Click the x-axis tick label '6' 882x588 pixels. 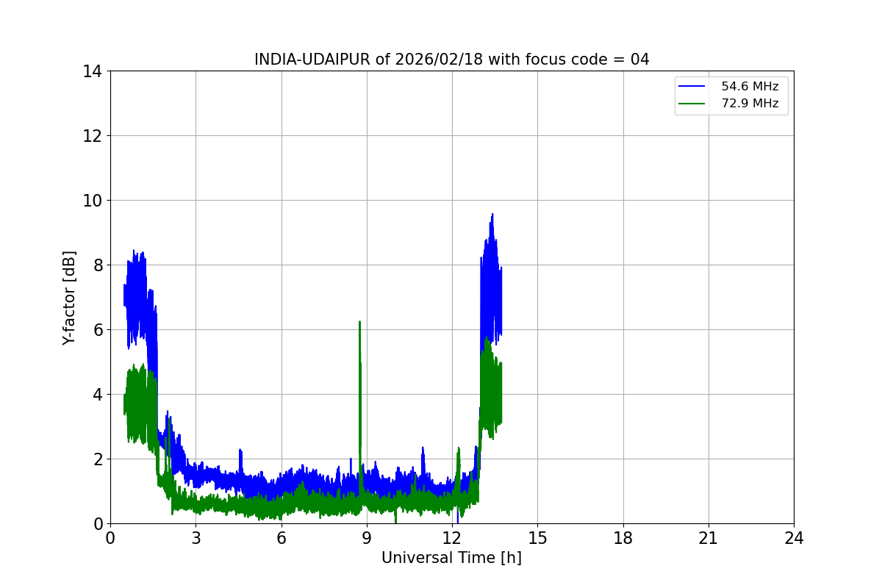pyautogui.click(x=281, y=538)
